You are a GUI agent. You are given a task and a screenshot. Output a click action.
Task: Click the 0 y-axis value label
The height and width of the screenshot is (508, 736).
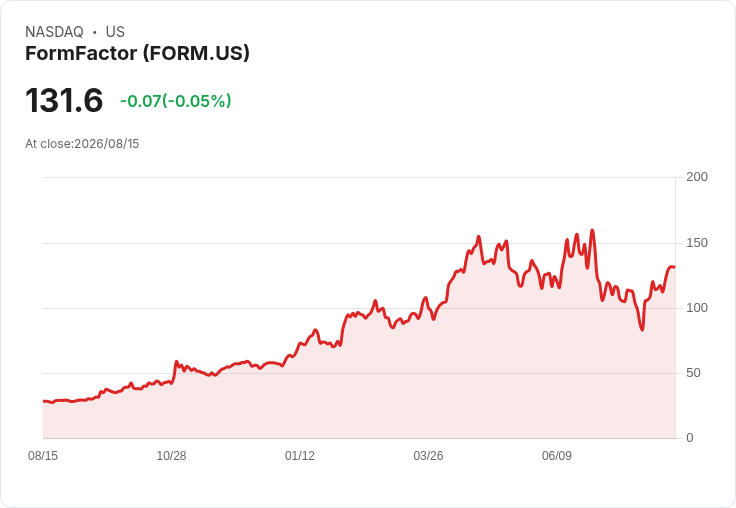click(x=690, y=438)
